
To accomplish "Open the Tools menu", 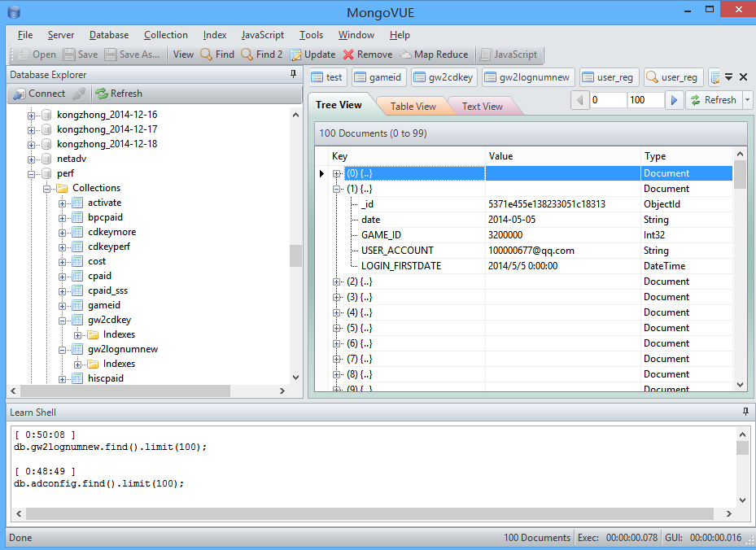I will pyautogui.click(x=311, y=35).
